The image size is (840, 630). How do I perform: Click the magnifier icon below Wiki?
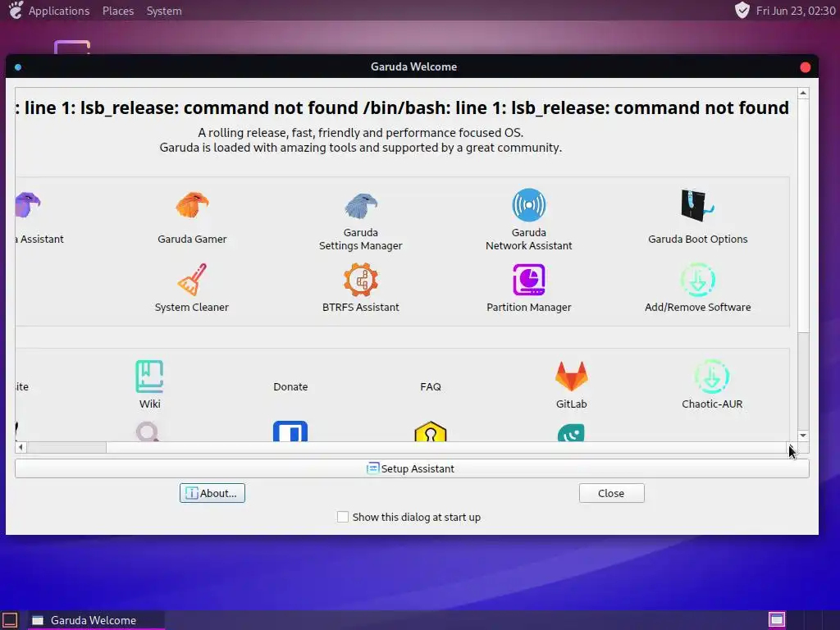click(148, 431)
